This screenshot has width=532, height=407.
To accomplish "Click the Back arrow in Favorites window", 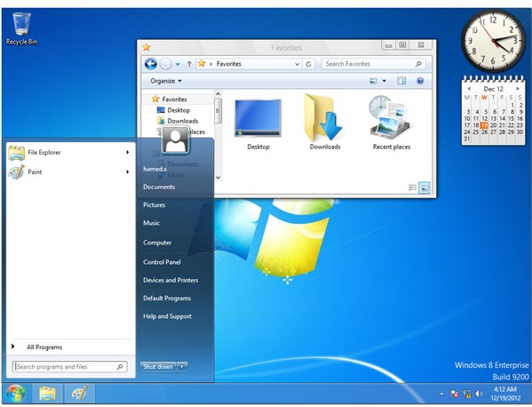I will click(x=151, y=64).
